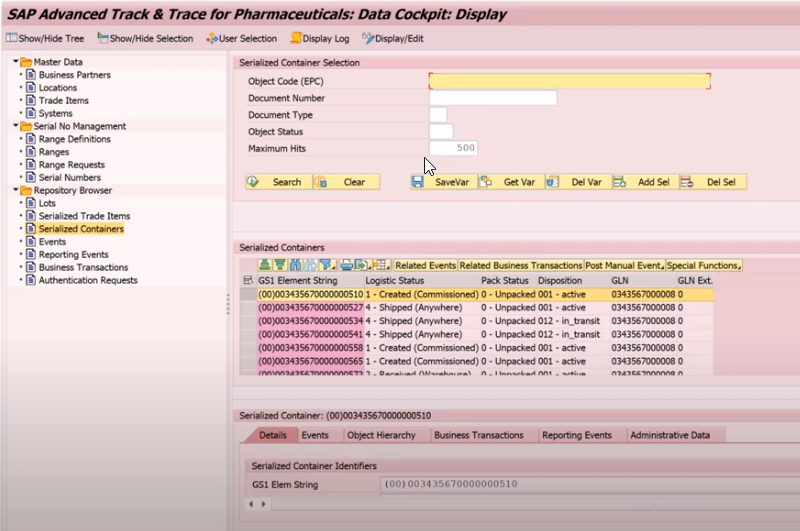Screen dimensions: 800x531
Task: Click the Maximum Hits field
Action: click(x=453, y=148)
